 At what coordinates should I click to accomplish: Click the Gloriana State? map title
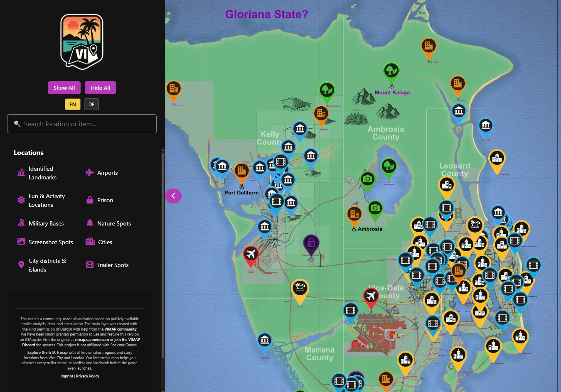[x=267, y=15]
